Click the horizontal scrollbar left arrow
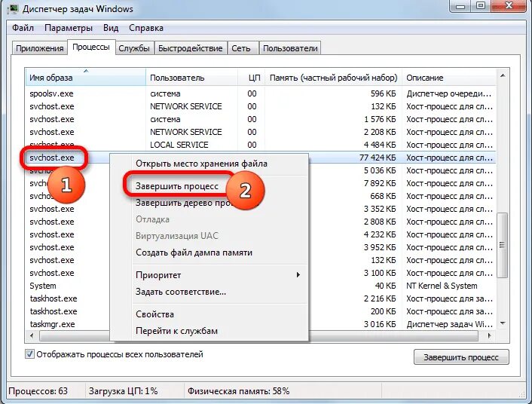The height and width of the screenshot is (404, 532). click(32, 335)
